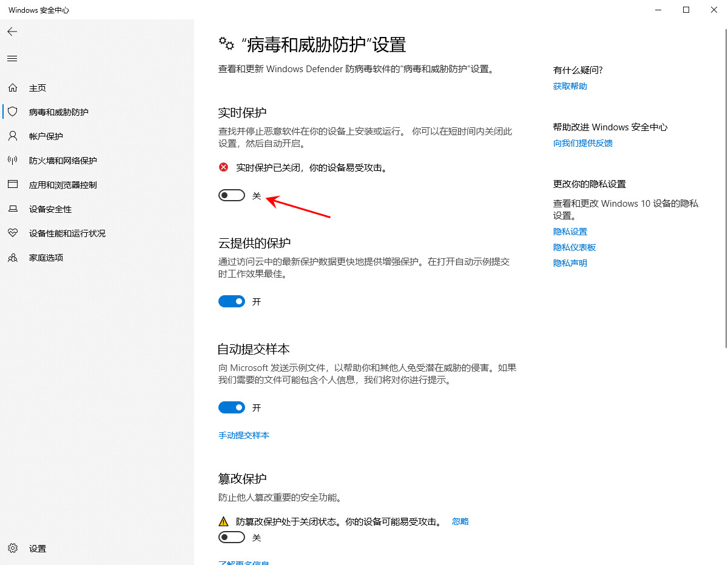
Task: Click the 篡改保护 section heading
Action: tap(243, 479)
